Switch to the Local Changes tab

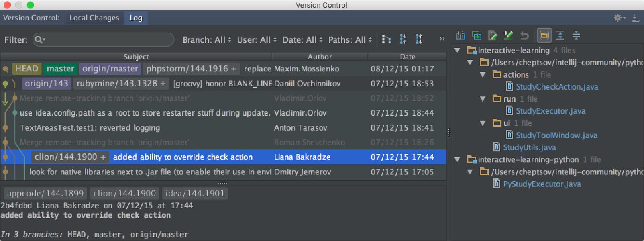tap(94, 18)
